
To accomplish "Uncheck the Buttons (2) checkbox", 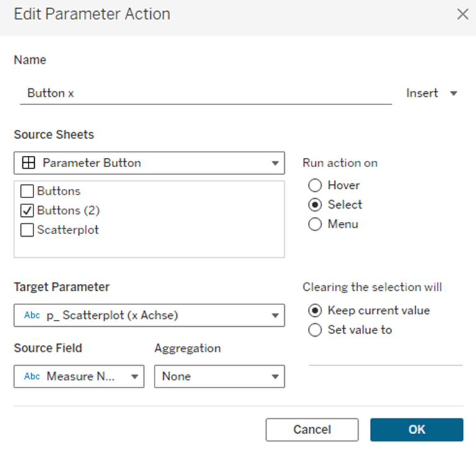I will click(27, 211).
